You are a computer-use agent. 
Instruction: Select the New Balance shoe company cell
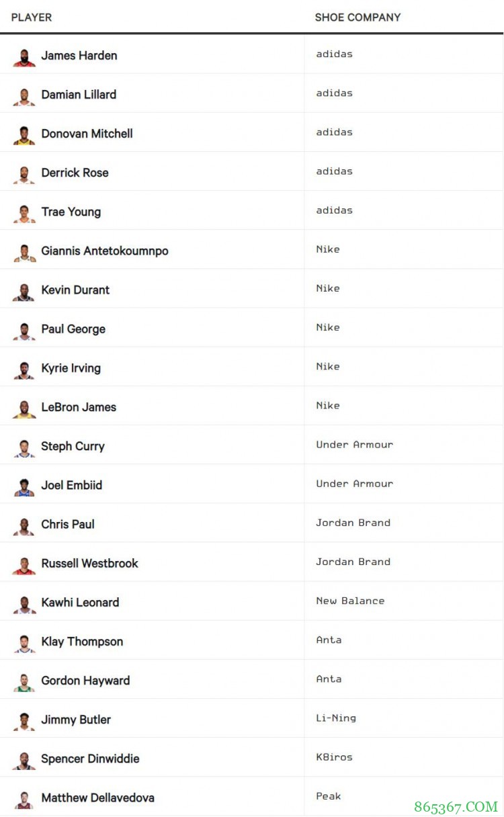coord(350,601)
